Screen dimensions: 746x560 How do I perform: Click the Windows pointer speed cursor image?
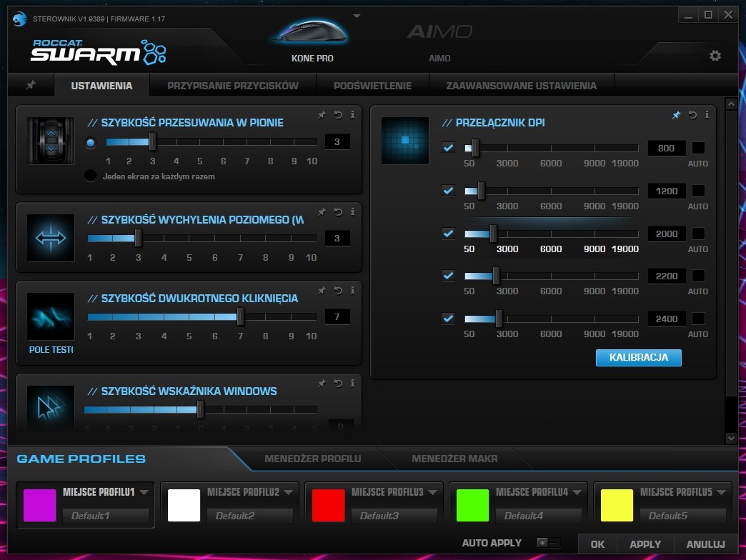pyautogui.click(x=51, y=406)
